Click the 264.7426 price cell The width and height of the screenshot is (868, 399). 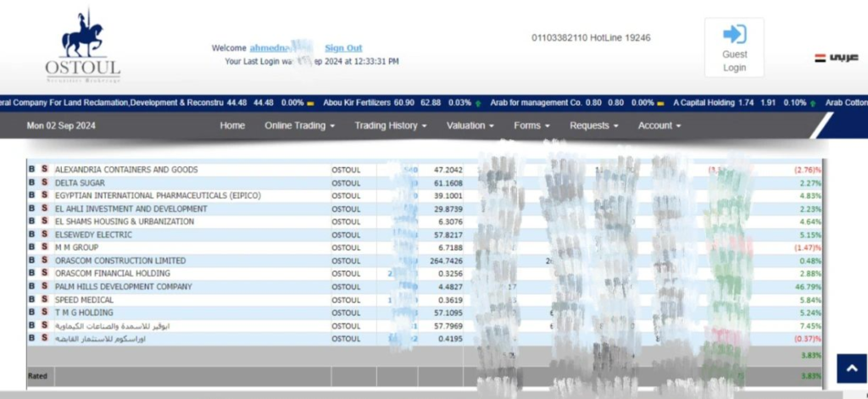point(446,261)
